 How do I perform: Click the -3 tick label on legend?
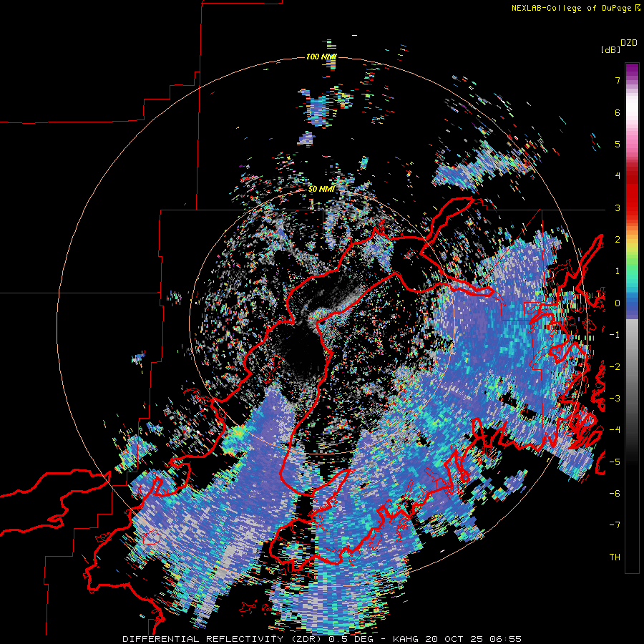click(615, 399)
